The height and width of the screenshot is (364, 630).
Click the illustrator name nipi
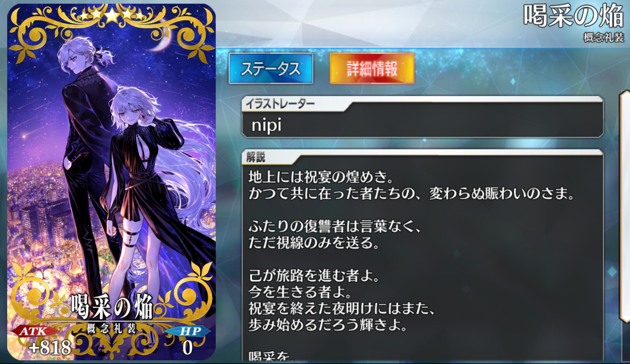266,125
